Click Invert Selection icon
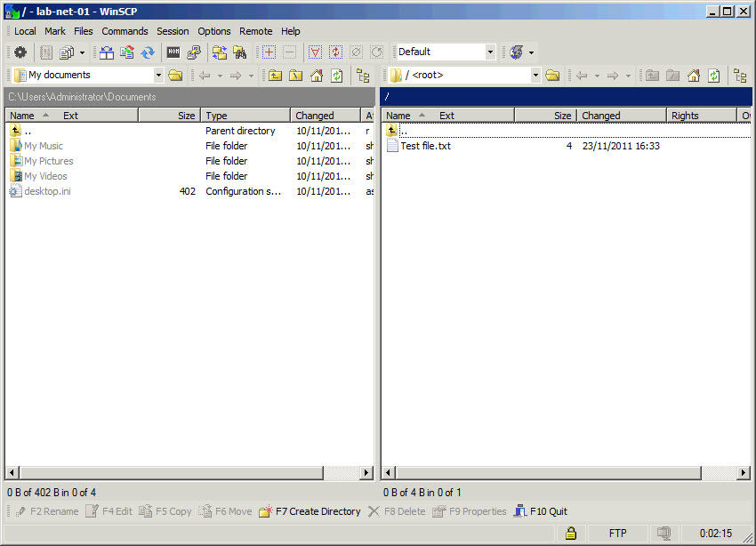The image size is (756, 546). click(x=335, y=52)
